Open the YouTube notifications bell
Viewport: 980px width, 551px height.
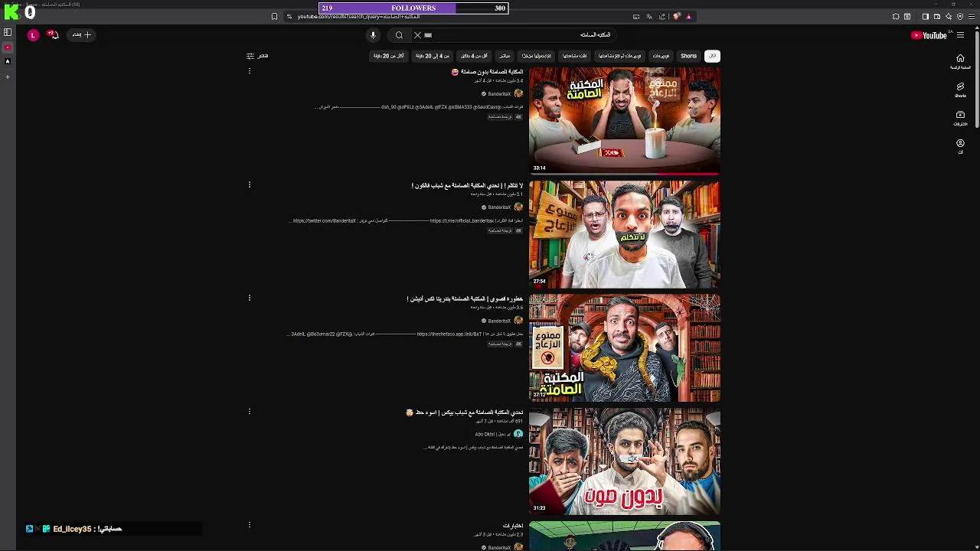click(x=54, y=35)
